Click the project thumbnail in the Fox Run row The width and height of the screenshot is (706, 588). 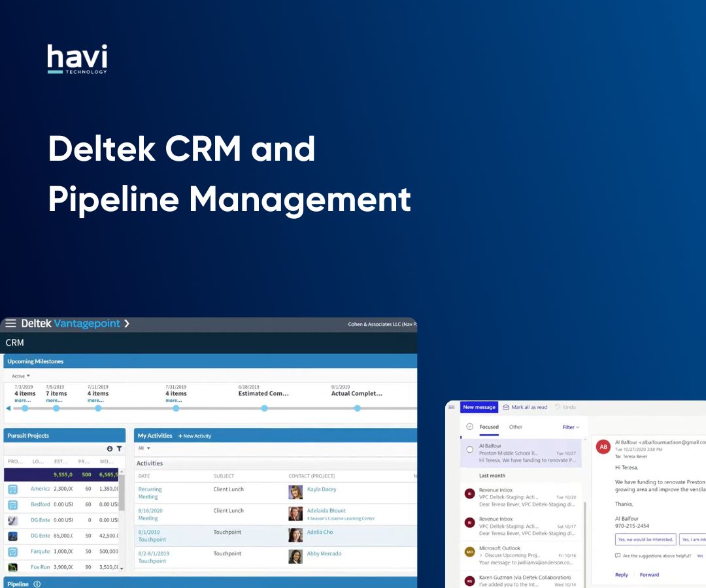coord(12,567)
